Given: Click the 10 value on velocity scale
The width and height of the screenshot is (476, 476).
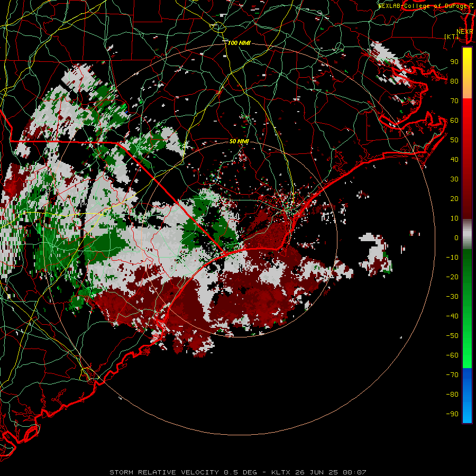Looking at the screenshot, I should [454, 218].
